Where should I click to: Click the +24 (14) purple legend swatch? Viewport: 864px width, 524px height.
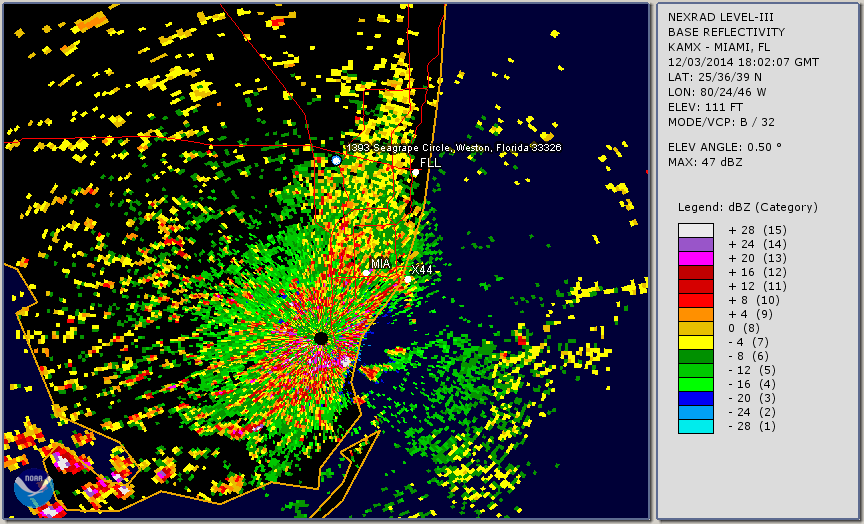(x=696, y=245)
